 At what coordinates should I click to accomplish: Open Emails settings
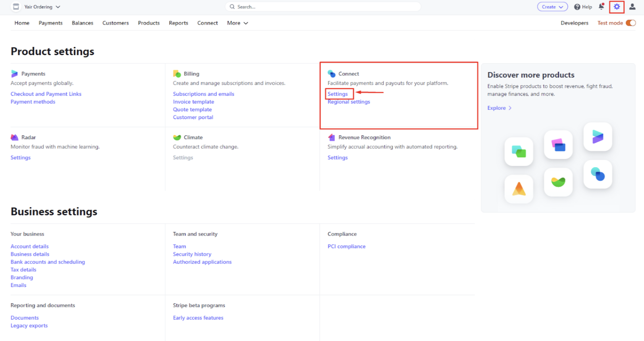(18, 285)
